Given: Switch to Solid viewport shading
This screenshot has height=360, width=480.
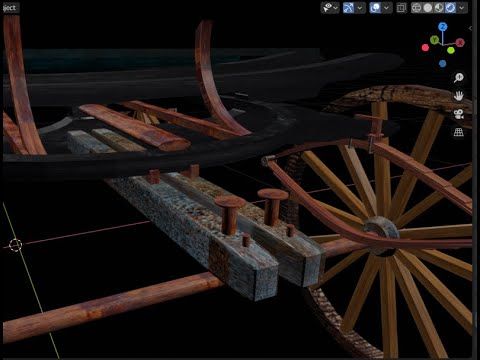Looking at the screenshot, I should pos(428,8).
